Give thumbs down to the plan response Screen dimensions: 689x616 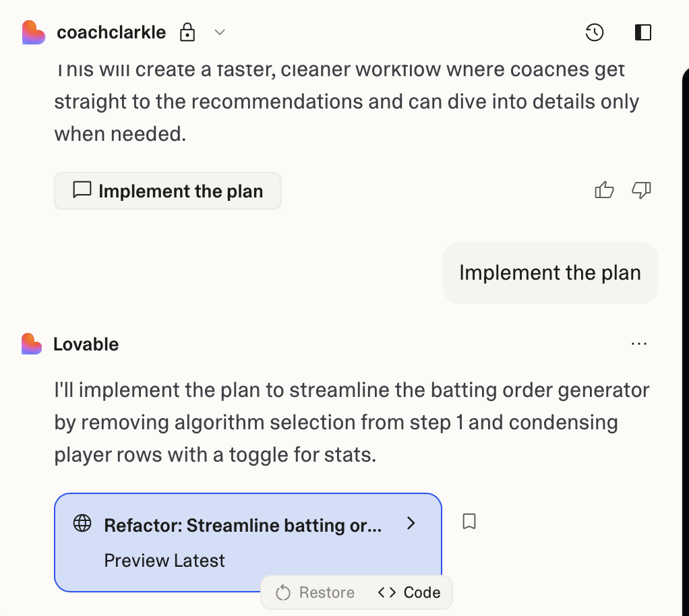(x=641, y=191)
